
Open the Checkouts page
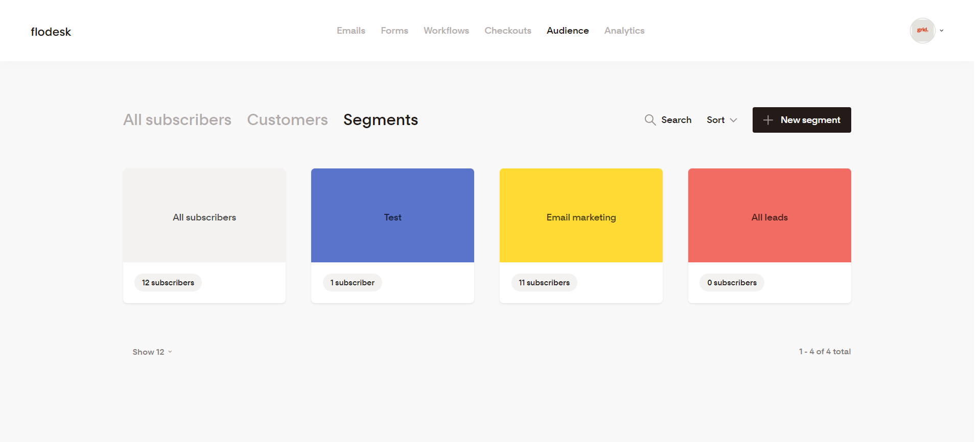point(508,31)
